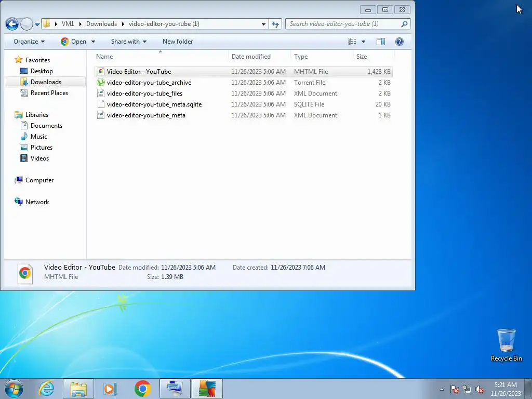Click the search magnifier icon
The width and height of the screenshot is (532, 399).
pyautogui.click(x=404, y=24)
